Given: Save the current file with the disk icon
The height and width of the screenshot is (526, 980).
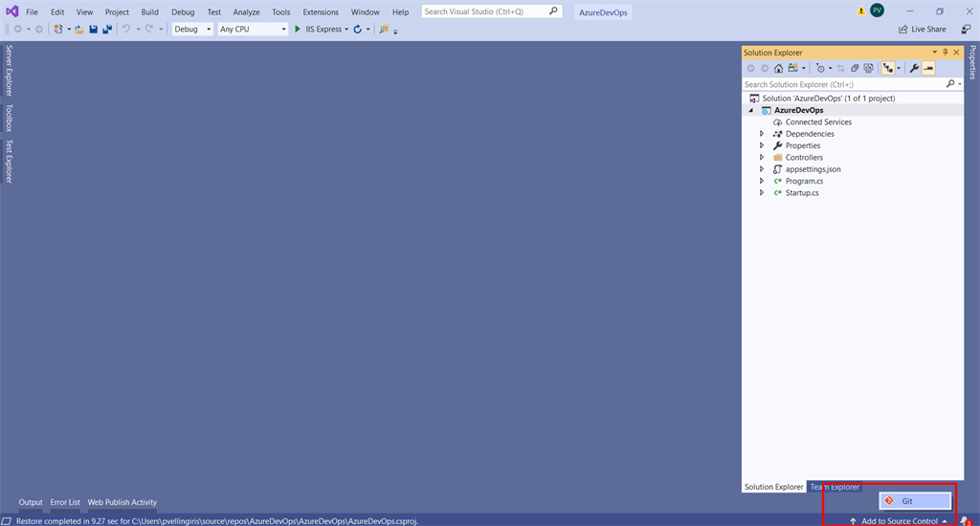Looking at the screenshot, I should [x=93, y=30].
